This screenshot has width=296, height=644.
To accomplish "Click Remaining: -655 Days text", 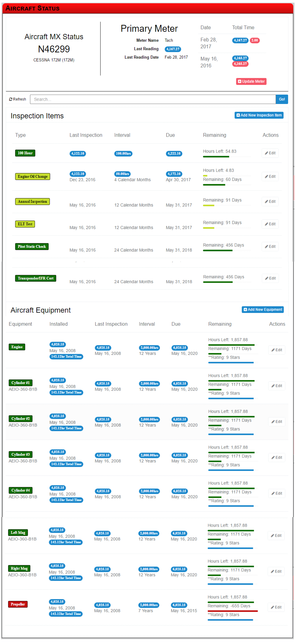I will pyautogui.click(x=229, y=606).
